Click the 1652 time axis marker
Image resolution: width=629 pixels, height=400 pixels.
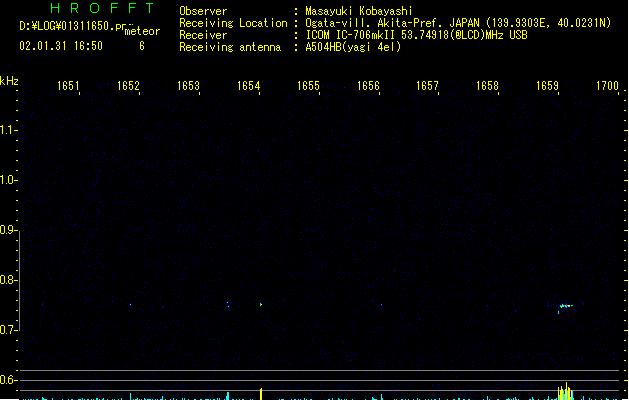128,86
